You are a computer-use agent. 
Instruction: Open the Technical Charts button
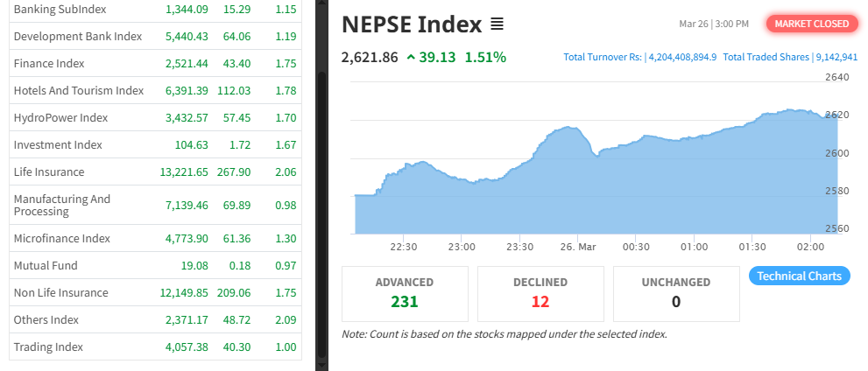(x=800, y=276)
